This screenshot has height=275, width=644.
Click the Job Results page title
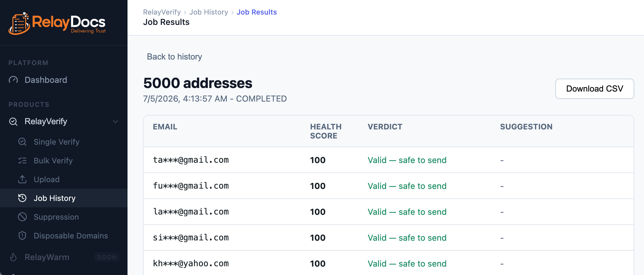pos(166,22)
